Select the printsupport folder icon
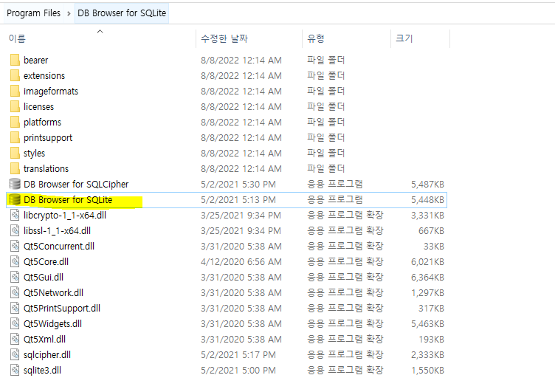The image size is (555, 392). click(15, 138)
